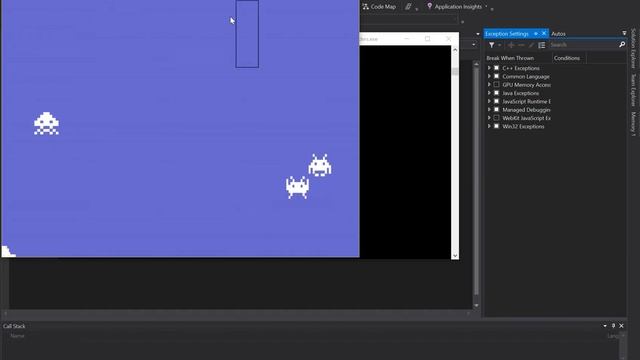Select the "GPU Memory Access" row label
640x360 pixels.
pos(527,84)
